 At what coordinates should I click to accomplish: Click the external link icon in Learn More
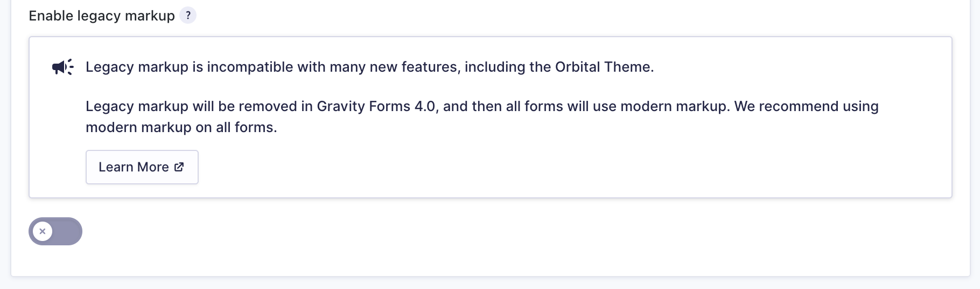tap(179, 167)
